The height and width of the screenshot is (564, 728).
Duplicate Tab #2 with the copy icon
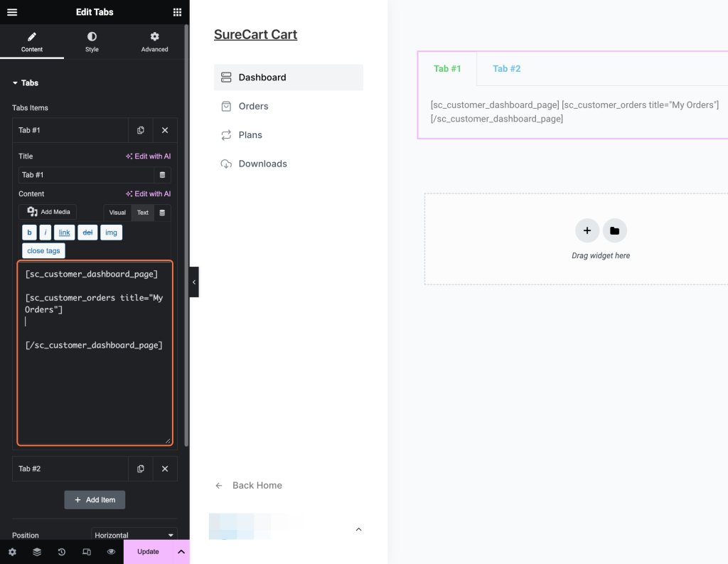(x=140, y=469)
